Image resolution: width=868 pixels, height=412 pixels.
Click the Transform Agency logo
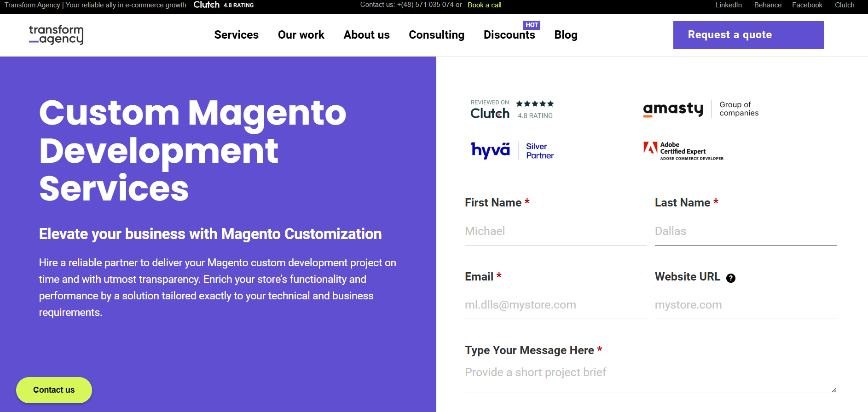(56, 34)
